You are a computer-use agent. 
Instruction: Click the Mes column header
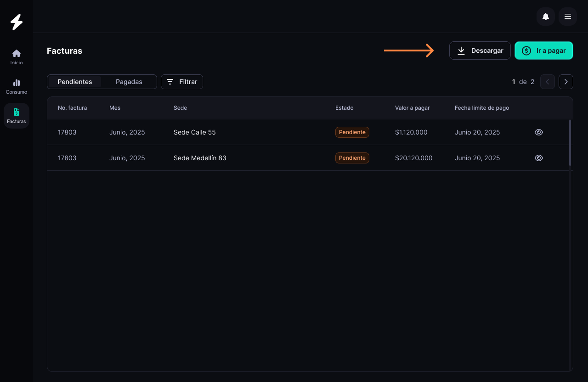(x=115, y=108)
